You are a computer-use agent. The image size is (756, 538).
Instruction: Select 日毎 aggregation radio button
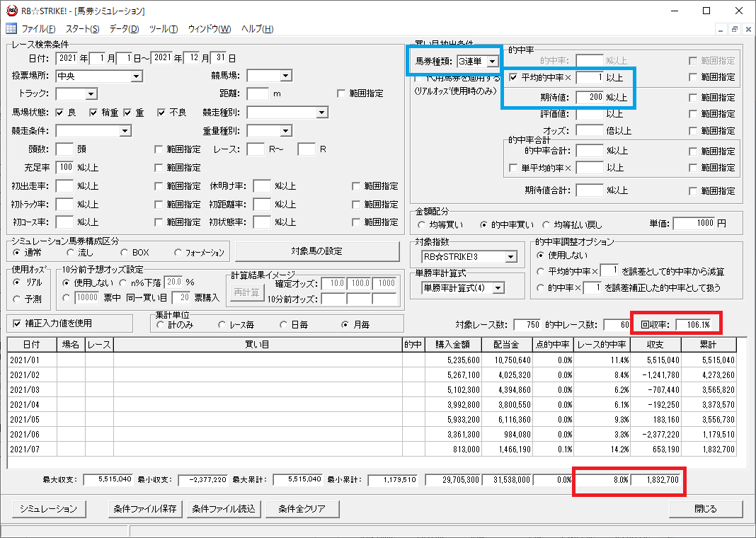point(283,325)
